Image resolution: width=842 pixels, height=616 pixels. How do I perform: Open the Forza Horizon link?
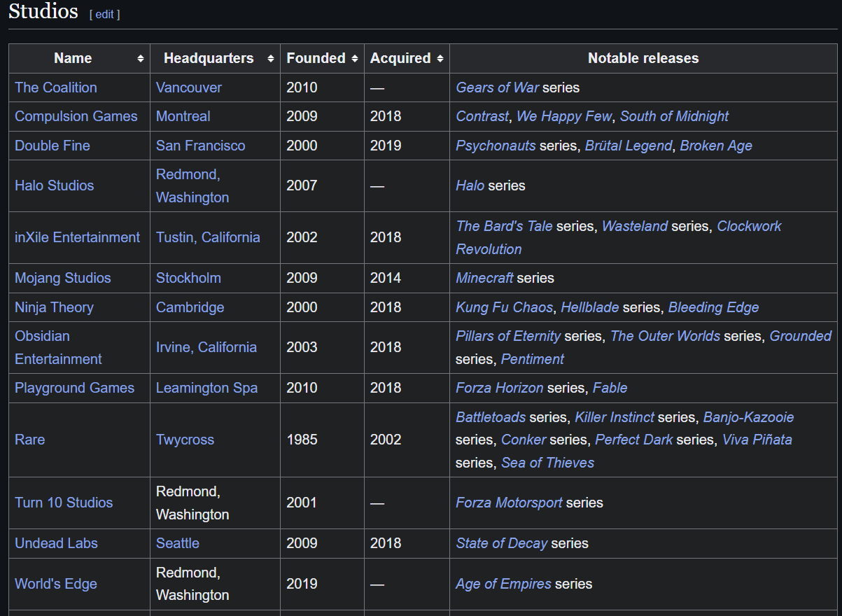pos(500,388)
